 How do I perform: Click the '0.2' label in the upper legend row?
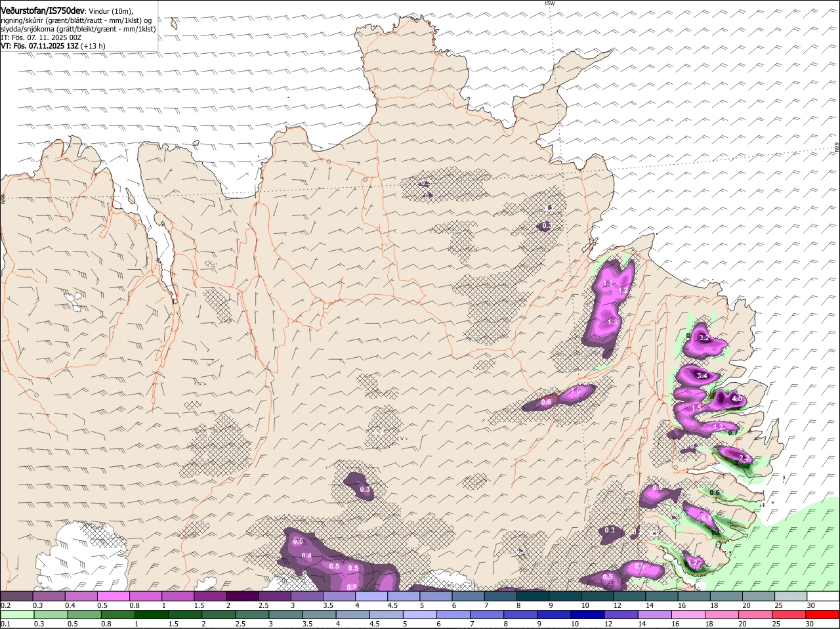(x=5, y=605)
